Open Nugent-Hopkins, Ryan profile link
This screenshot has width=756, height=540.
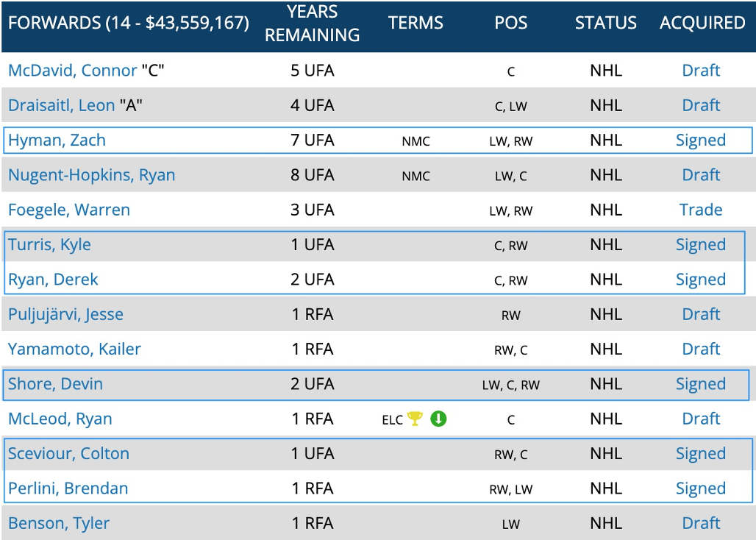point(91,175)
